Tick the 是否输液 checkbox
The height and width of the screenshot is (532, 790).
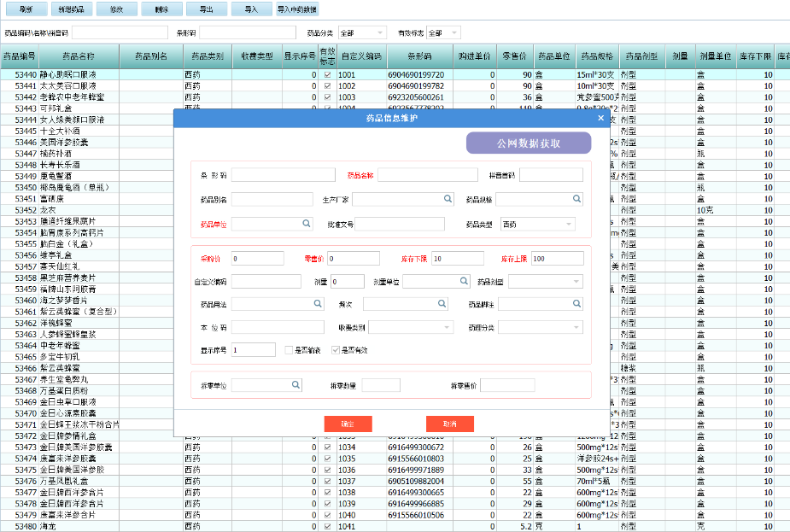pyautogui.click(x=288, y=350)
